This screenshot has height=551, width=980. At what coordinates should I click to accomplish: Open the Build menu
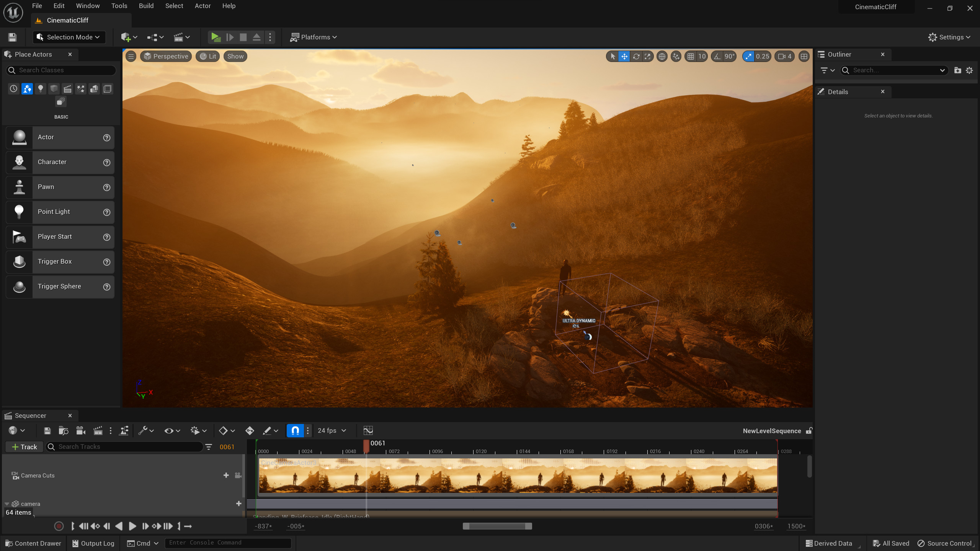146,6
